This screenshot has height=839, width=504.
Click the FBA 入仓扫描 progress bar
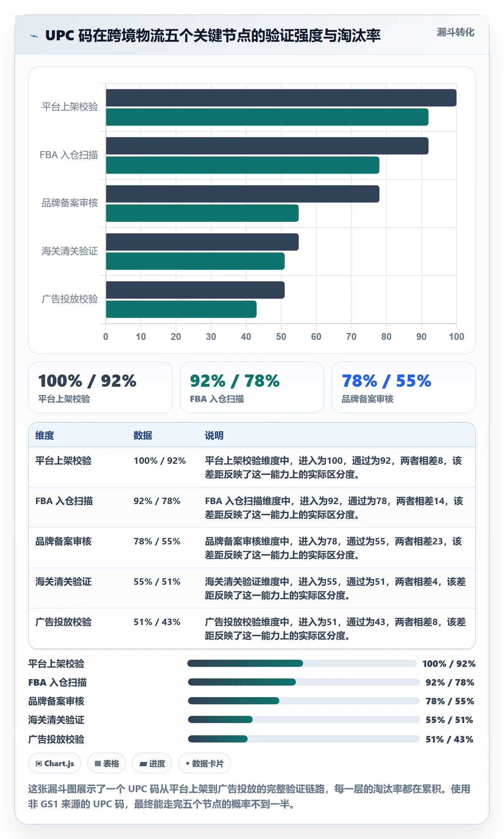303,682
